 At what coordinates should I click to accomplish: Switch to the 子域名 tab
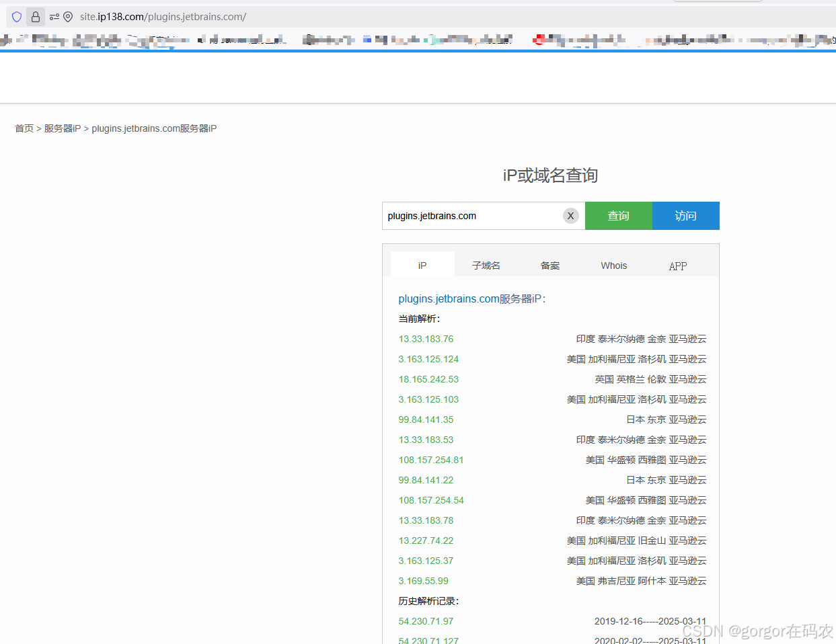point(486,266)
